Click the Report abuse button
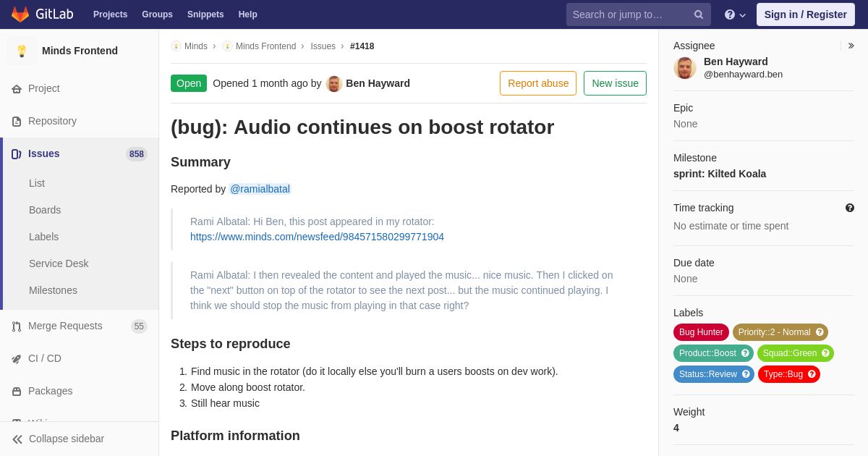The image size is (868, 456). (x=538, y=83)
